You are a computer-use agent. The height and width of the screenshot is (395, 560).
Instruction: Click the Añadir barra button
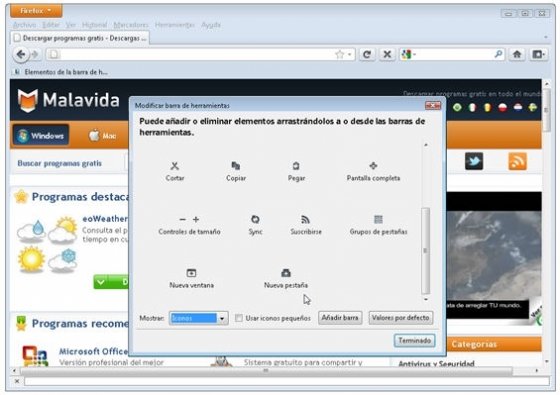tap(340, 318)
